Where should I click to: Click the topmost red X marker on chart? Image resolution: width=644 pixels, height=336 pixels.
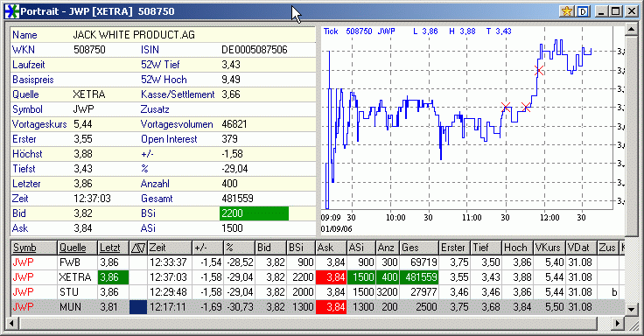[x=539, y=70]
